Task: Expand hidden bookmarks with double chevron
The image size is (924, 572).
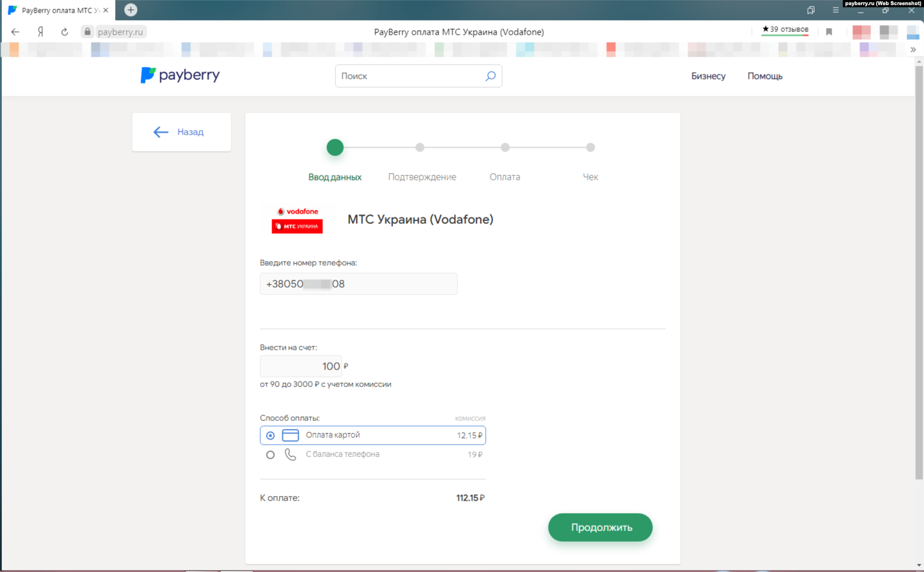Action: coord(913,50)
